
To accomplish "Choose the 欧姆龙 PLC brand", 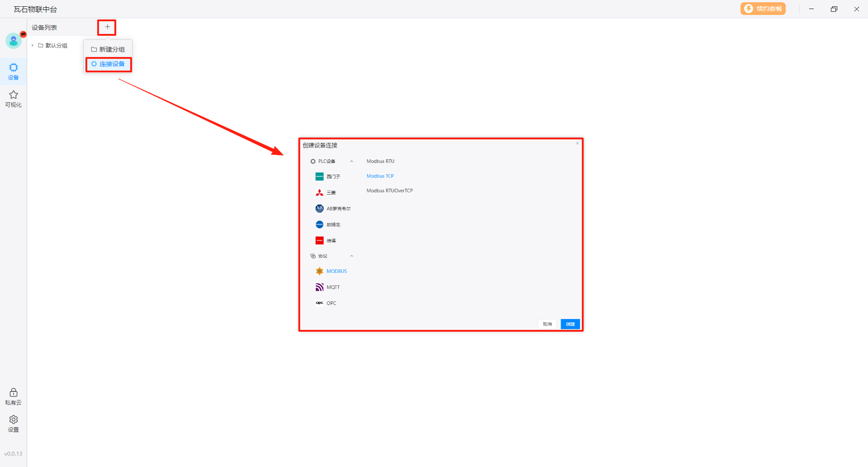I will (333, 224).
